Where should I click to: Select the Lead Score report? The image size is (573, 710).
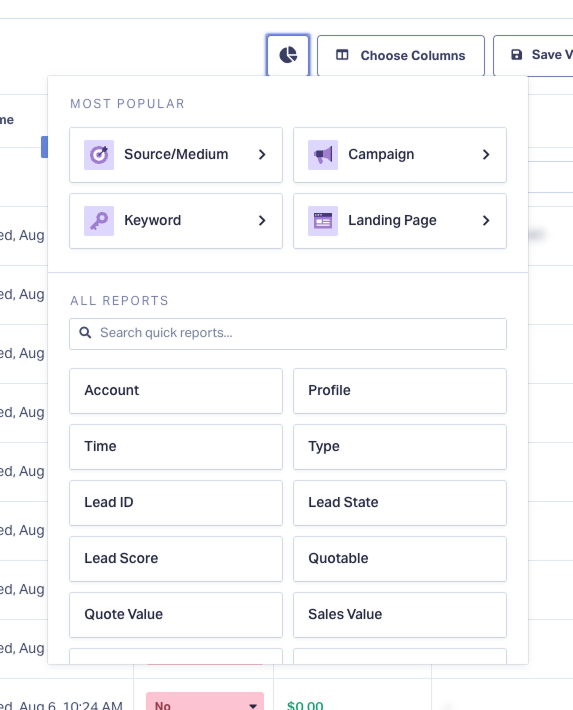click(176, 559)
